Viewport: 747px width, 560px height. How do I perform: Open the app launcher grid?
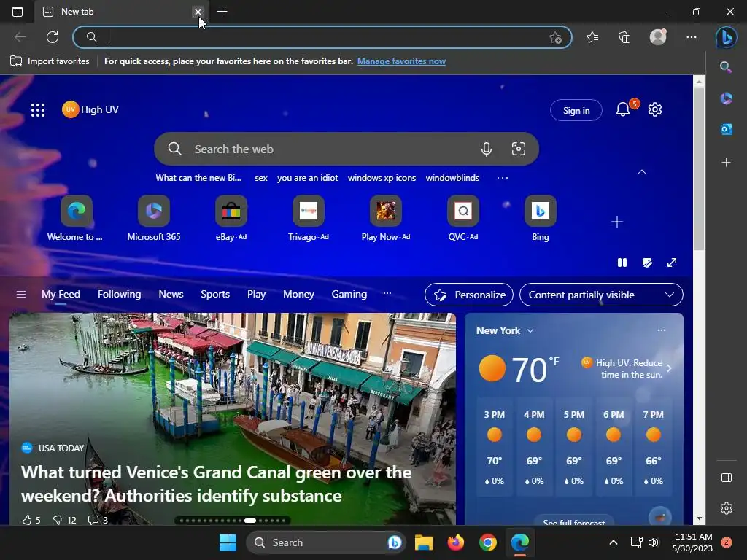[x=38, y=110]
